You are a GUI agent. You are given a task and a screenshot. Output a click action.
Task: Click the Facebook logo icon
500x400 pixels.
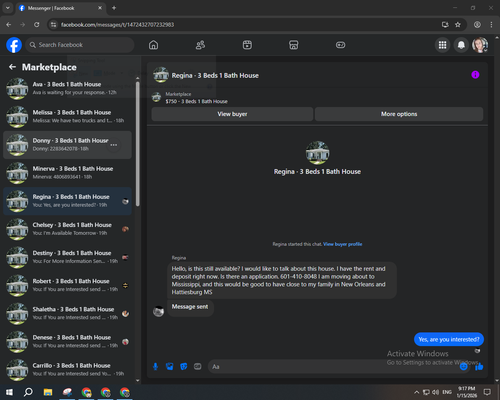[x=14, y=45]
